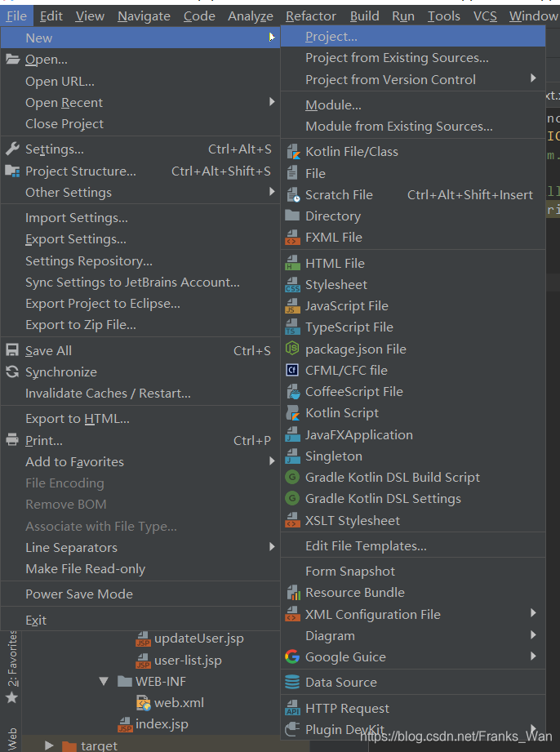This screenshot has width=560, height=752.
Task: Click the Plugin DevKit icon
Action: click(x=292, y=729)
